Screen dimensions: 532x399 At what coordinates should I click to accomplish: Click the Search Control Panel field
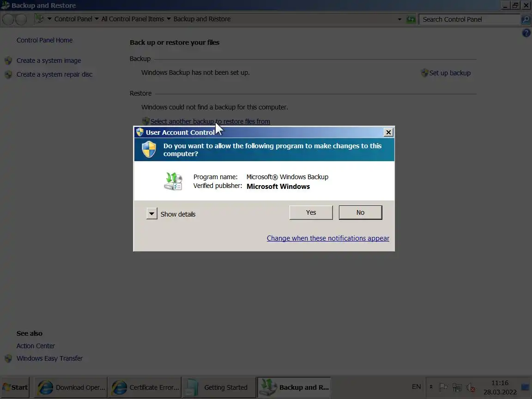tap(470, 19)
